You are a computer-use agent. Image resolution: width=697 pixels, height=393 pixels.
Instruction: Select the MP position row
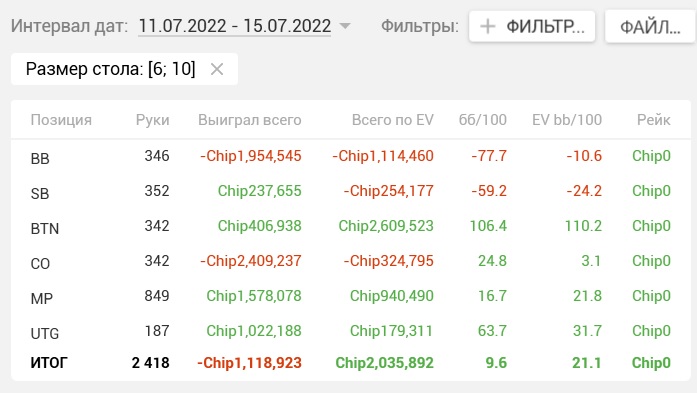[351, 297]
